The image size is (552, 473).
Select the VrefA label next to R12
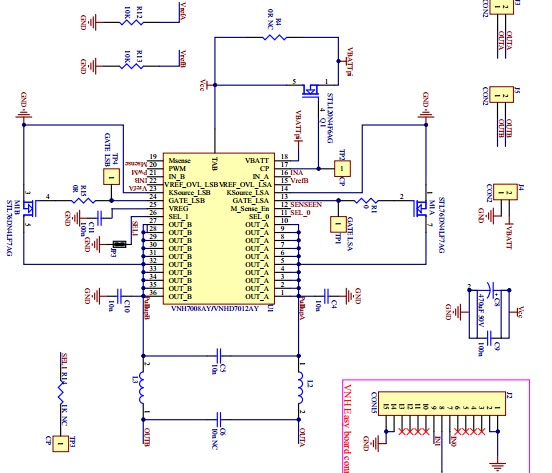pyautogui.click(x=183, y=11)
